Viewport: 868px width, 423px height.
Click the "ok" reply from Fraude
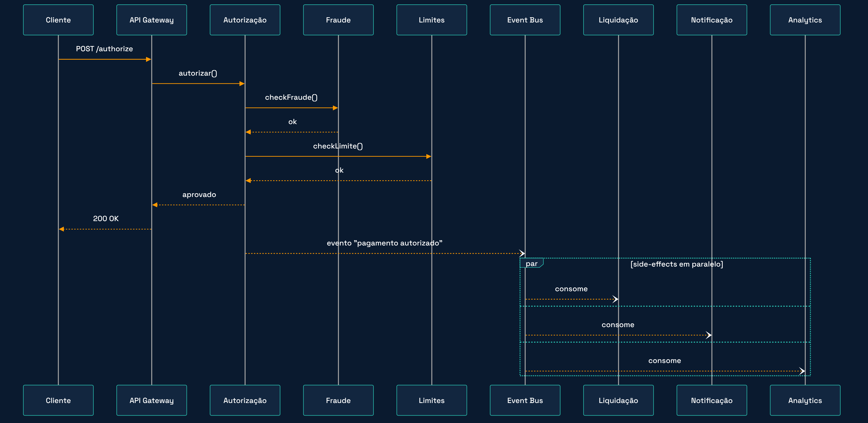(292, 122)
